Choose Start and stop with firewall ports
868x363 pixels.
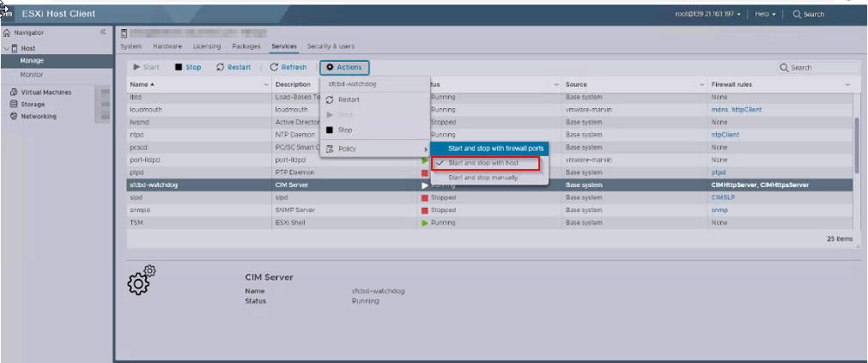[x=490, y=148]
